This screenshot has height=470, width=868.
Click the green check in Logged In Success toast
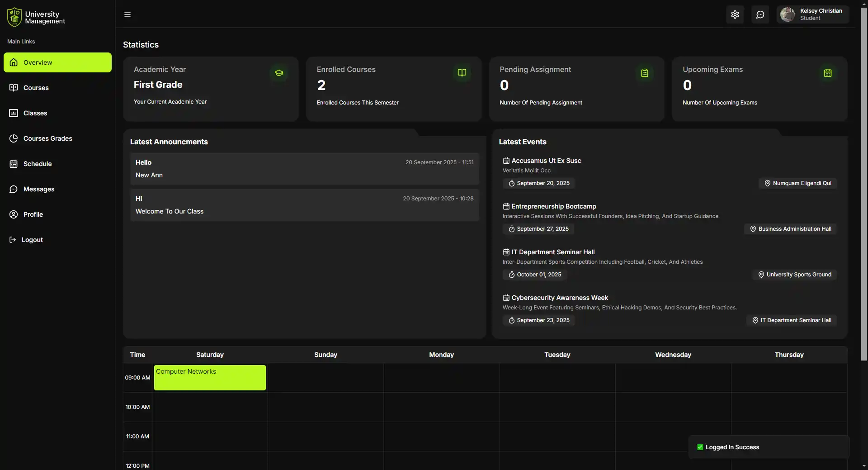click(700, 447)
